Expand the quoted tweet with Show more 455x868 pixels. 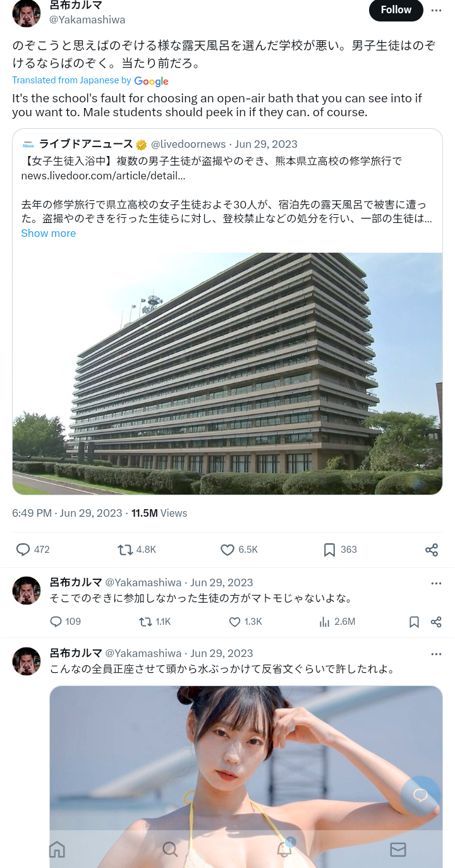coord(49,233)
